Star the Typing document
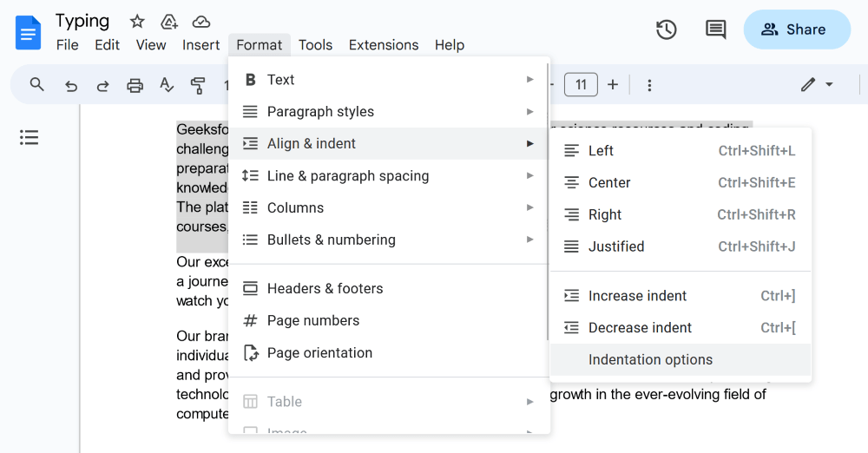868x453 pixels. (137, 22)
